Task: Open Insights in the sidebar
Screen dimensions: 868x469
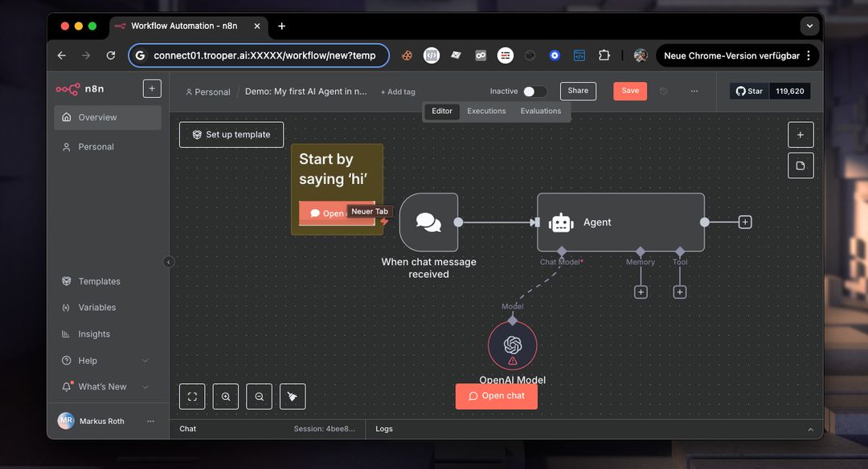Action: pos(108,334)
